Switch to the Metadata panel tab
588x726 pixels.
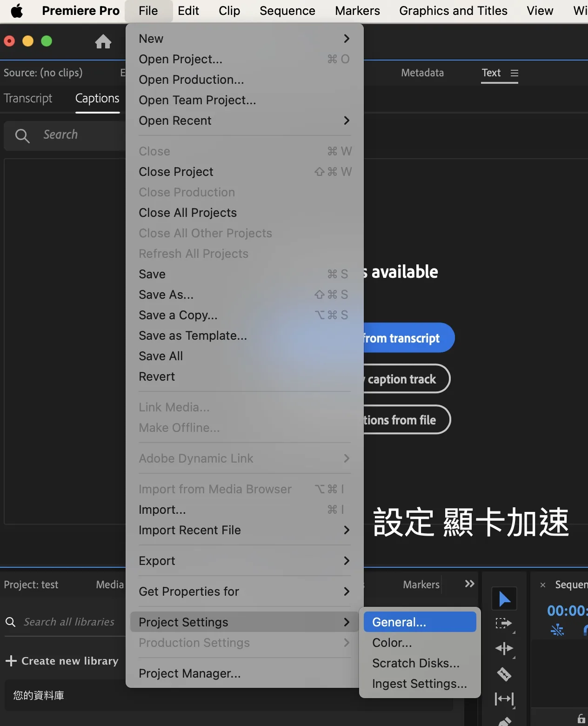click(x=422, y=73)
